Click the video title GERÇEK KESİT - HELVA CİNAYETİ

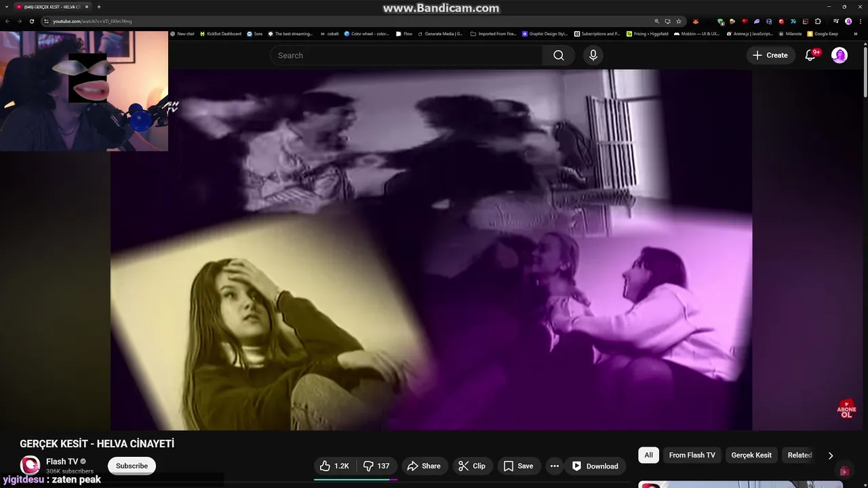97,444
